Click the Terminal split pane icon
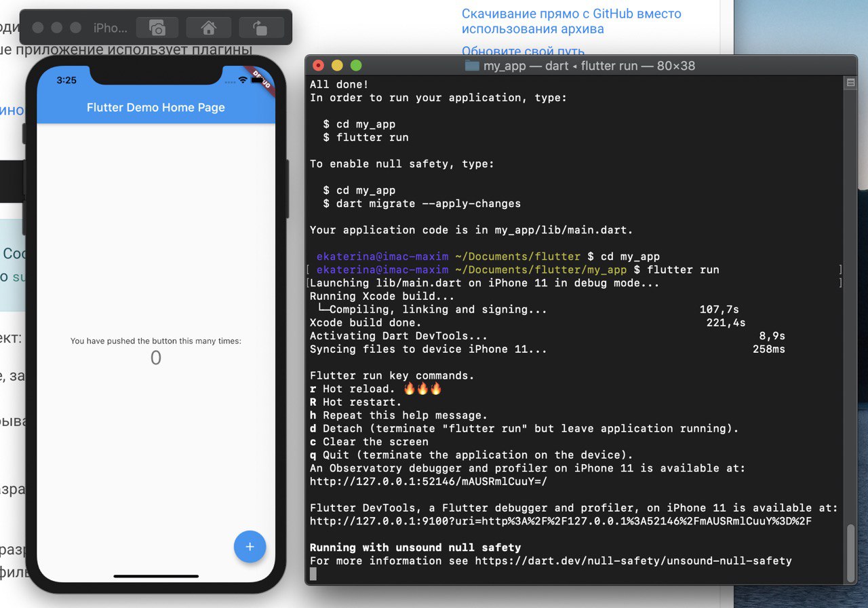 [x=850, y=83]
